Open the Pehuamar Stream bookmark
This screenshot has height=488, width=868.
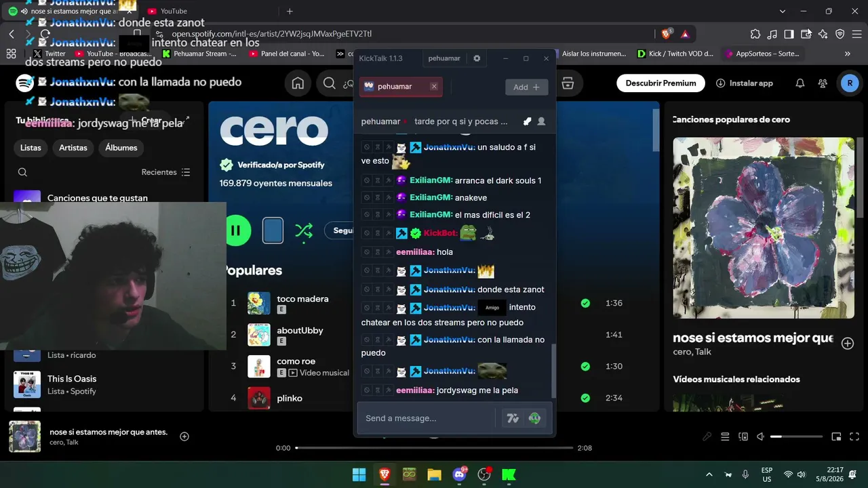coord(199,54)
